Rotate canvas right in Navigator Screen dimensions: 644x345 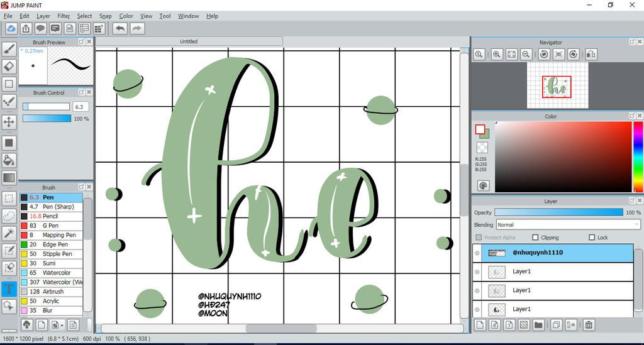coord(574,54)
